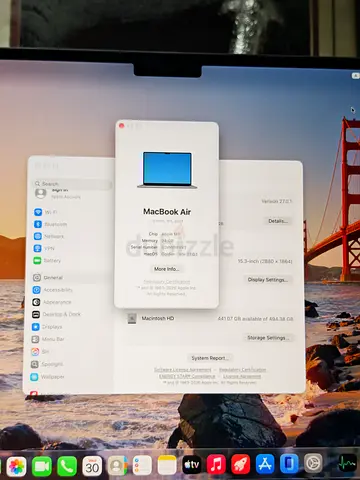Click the License Agreement link

242,376
